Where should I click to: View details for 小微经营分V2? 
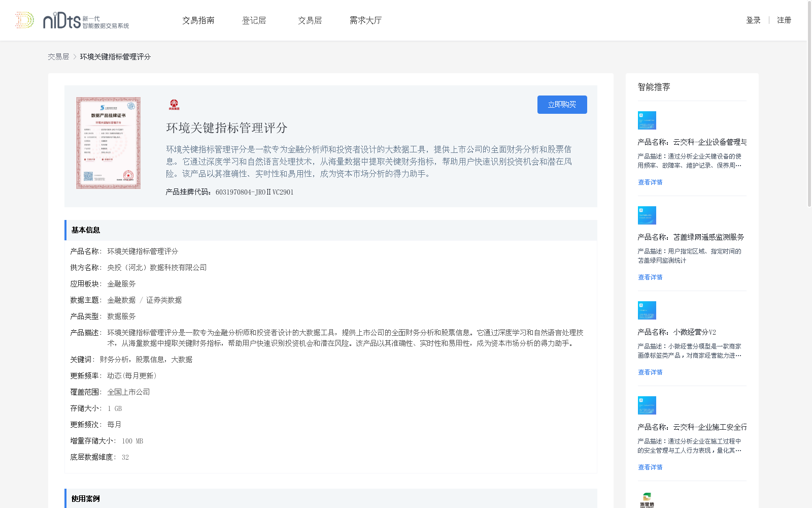[650, 372]
